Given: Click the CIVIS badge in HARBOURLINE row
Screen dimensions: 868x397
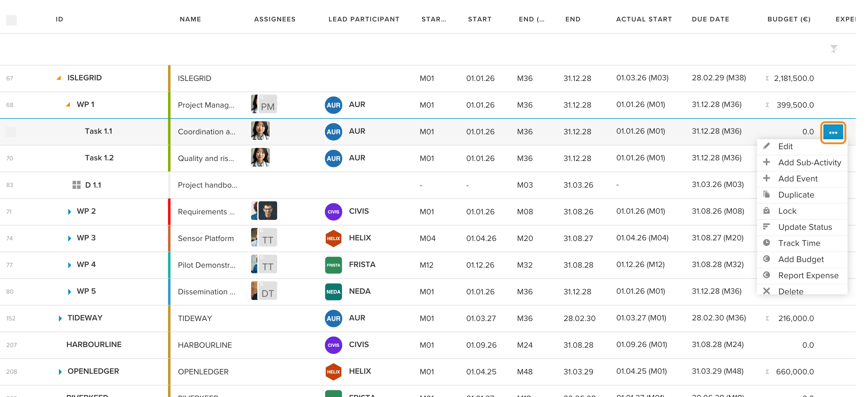Looking at the screenshot, I should [x=333, y=345].
